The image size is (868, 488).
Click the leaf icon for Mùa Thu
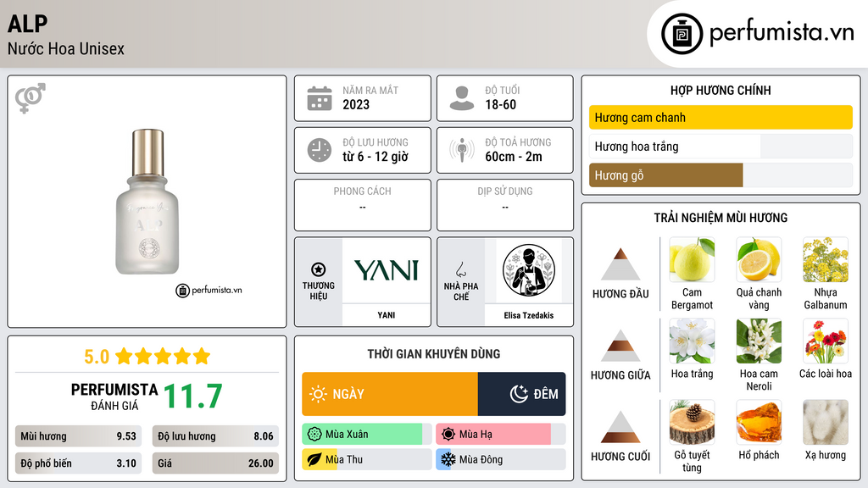click(x=314, y=459)
